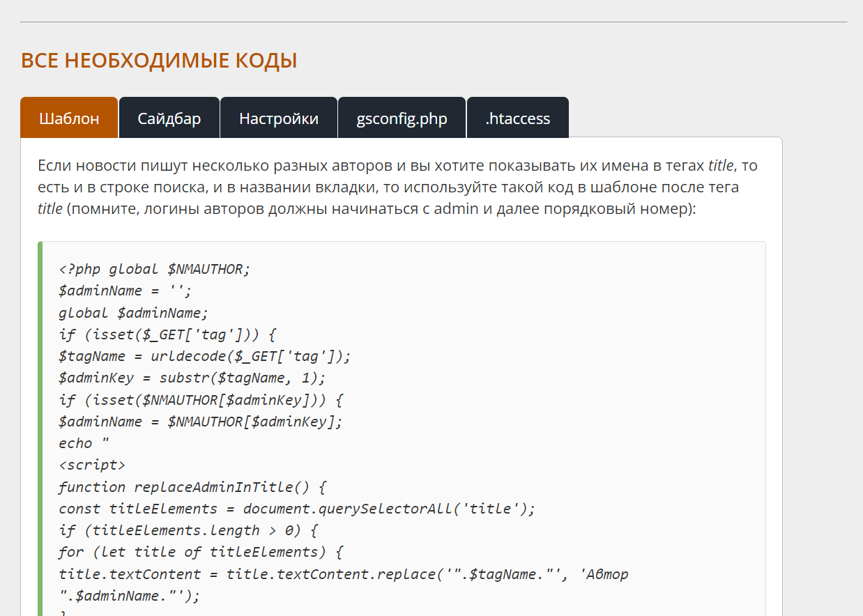Click the heading ВСЕ НЕОБХОДИМЫЕ КОДЫ
This screenshot has height=616, width=863.
[159, 61]
